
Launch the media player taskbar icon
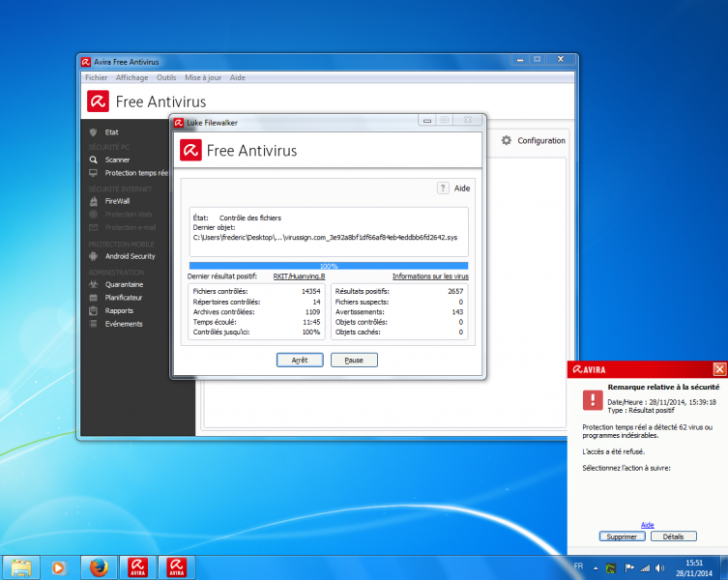[57, 567]
